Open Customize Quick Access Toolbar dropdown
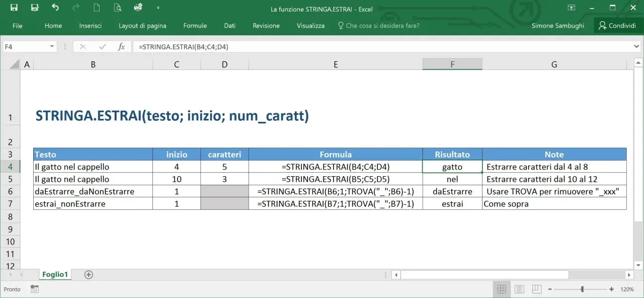Image resolution: width=644 pixels, height=298 pixels. [x=158, y=8]
